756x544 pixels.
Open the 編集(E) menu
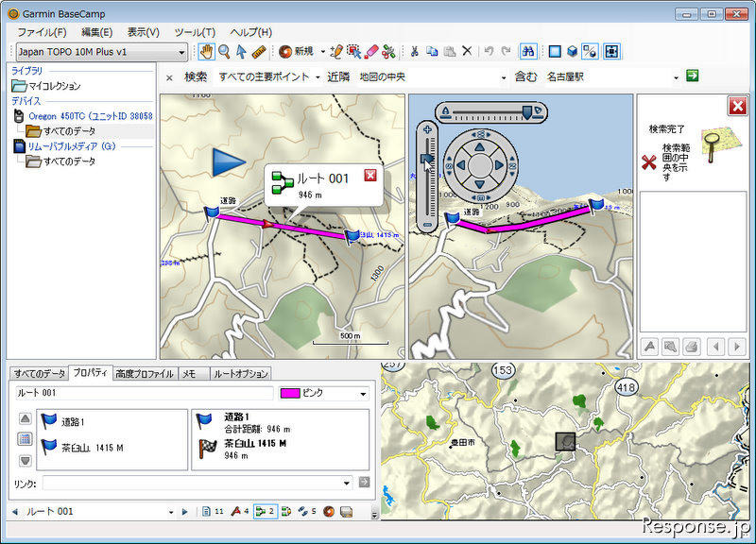[97, 32]
